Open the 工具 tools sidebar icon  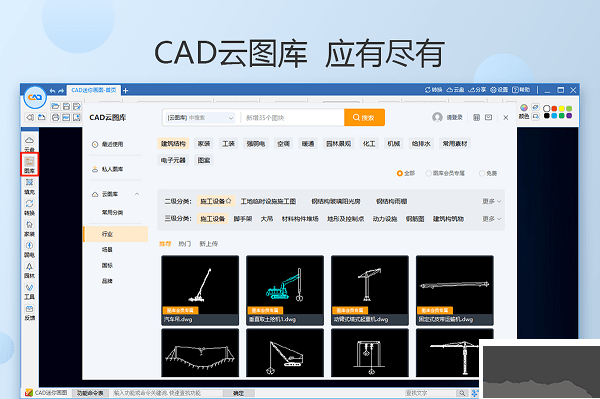(29, 292)
